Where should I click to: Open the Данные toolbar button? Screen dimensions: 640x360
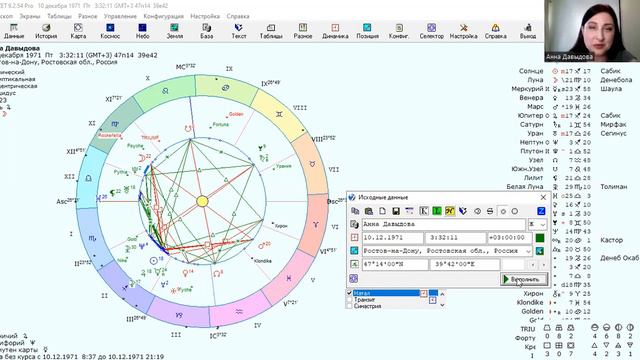pos(14,31)
